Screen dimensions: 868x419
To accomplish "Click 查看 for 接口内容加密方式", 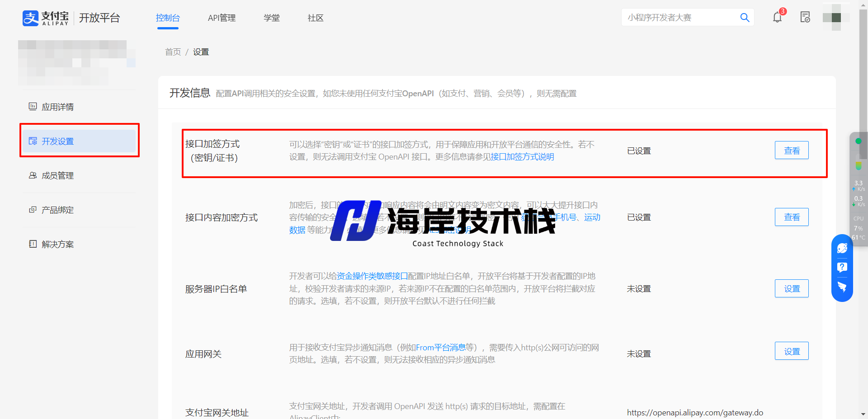I will coord(792,217).
